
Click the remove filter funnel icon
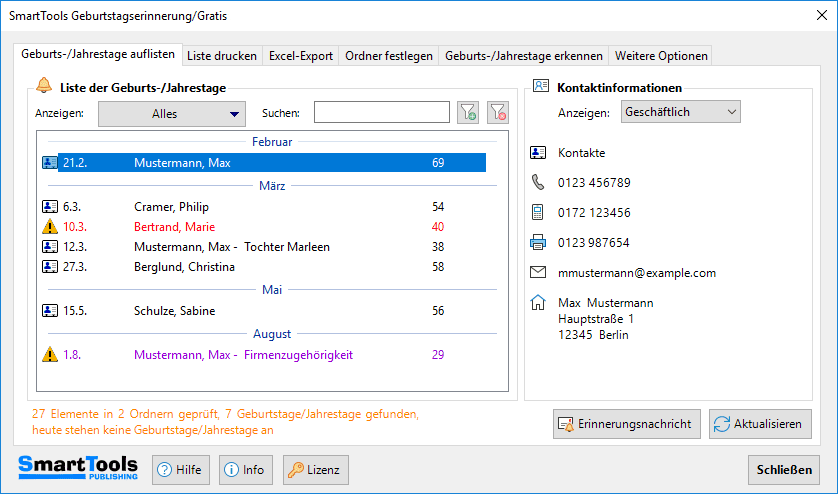click(498, 113)
